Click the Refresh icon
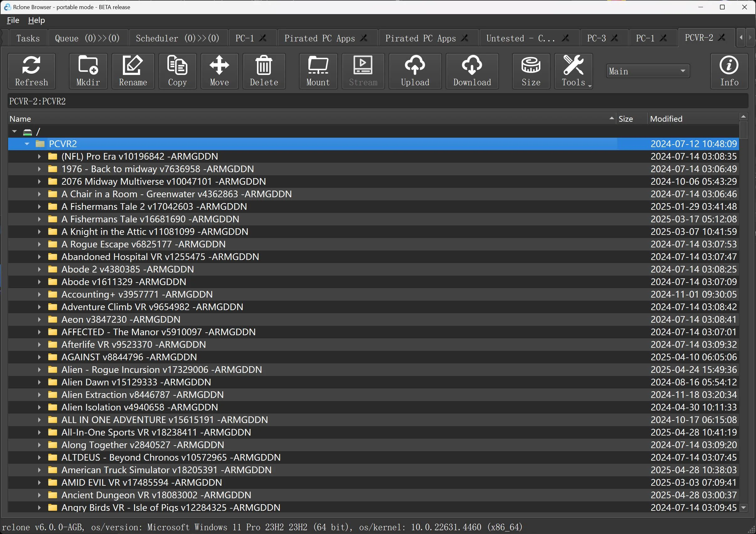The image size is (756, 534). [x=31, y=71]
